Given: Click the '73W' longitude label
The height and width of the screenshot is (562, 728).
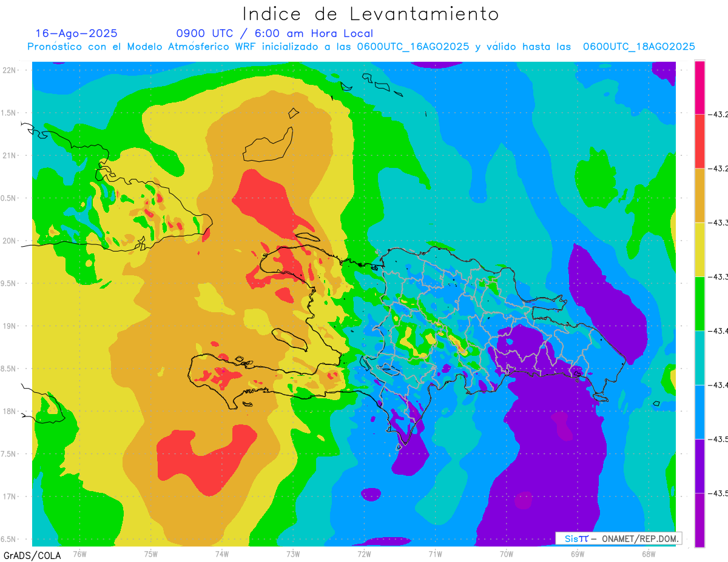Looking at the screenshot, I should pos(292,554).
